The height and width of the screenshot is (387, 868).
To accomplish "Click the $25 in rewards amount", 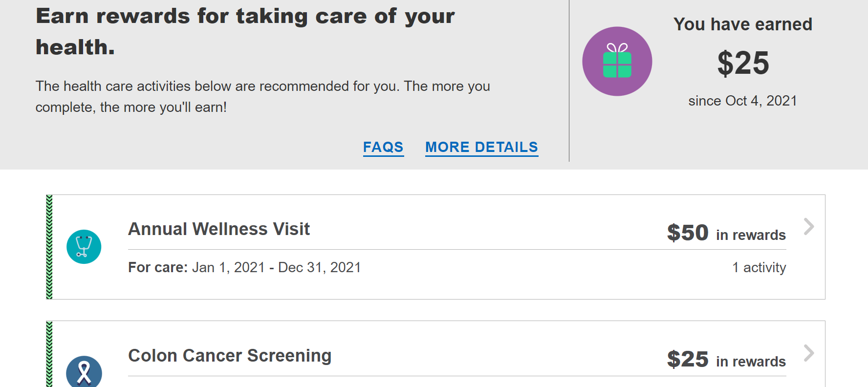I will (726, 360).
